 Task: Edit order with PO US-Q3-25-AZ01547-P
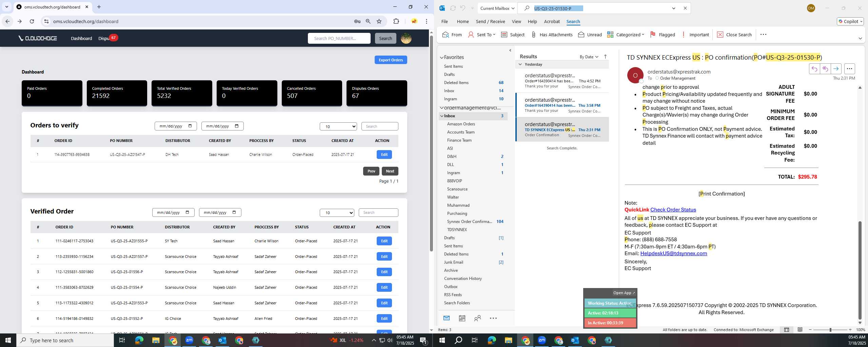pos(384,155)
